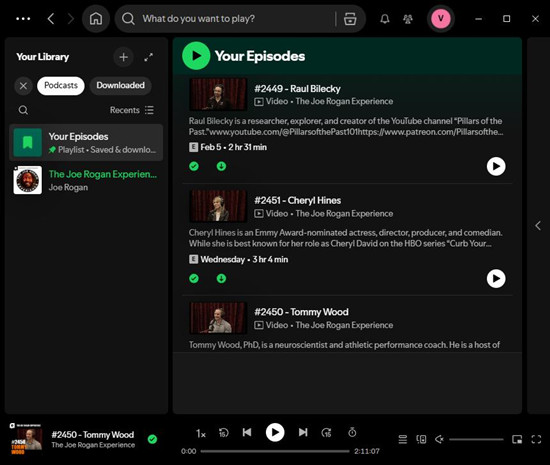Screen dimensions: 550x465
Task: Open the mini player
Action: [x=517, y=439]
